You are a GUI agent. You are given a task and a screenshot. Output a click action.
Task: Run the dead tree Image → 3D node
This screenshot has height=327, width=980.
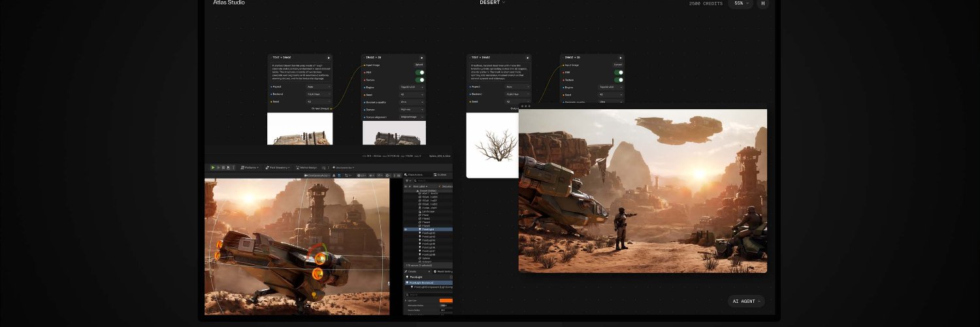pos(621,58)
